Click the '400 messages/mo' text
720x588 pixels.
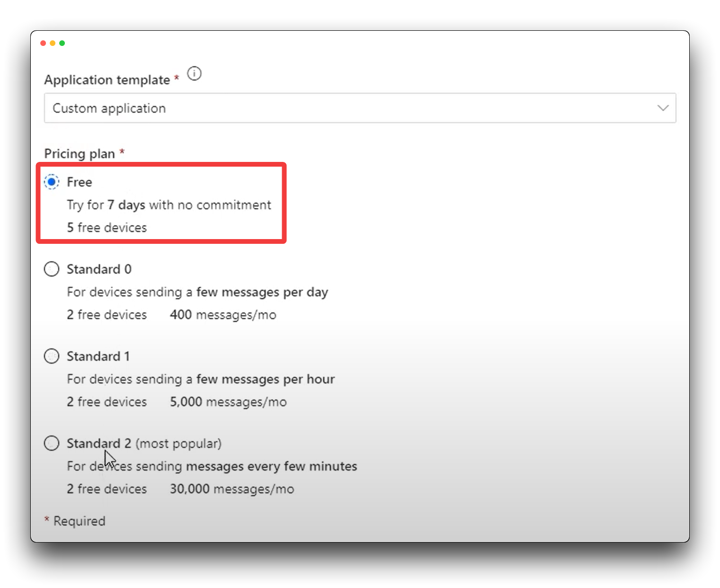coord(223,315)
